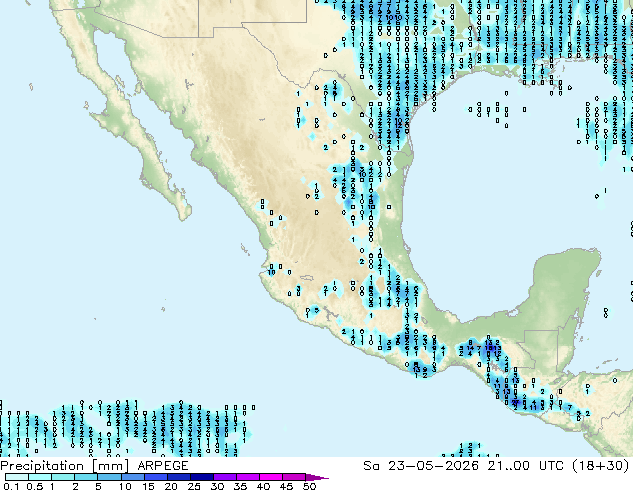Click the 0.5–1 mm legend color swatch
The height and width of the screenshot is (490, 634).
tap(40, 477)
